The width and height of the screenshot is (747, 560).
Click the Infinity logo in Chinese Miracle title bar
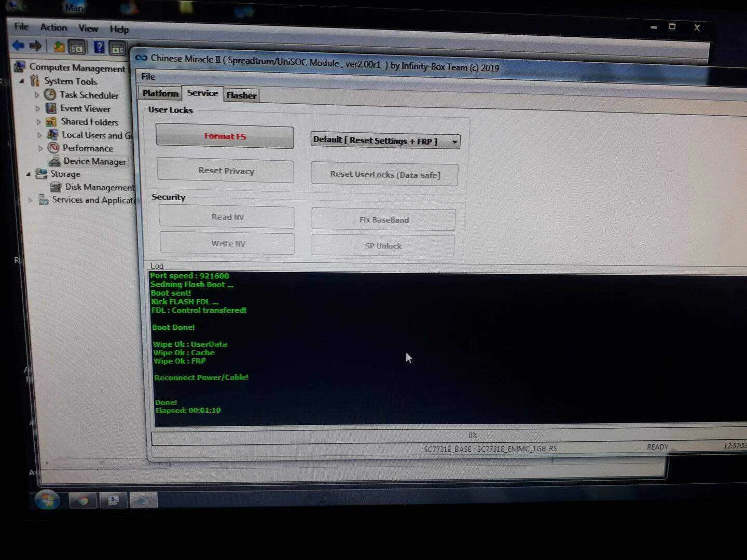point(141,58)
